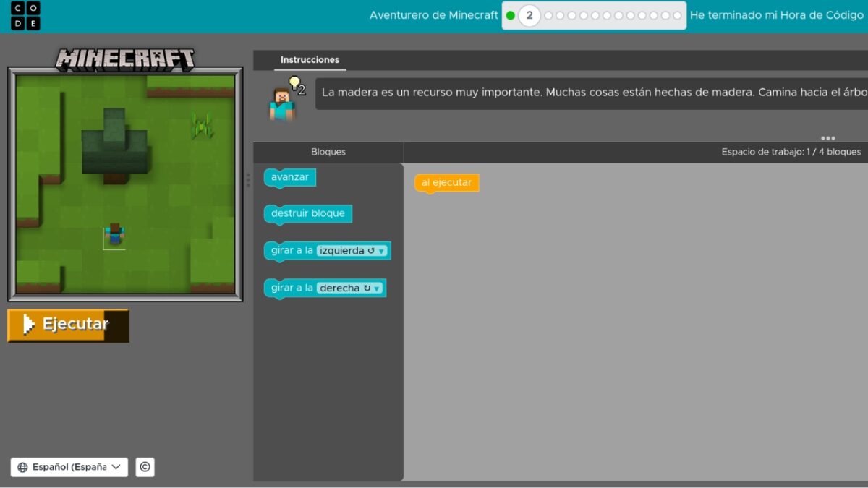Jump to level 13 progress dot
This screenshot has width=868, height=488.
[665, 15]
